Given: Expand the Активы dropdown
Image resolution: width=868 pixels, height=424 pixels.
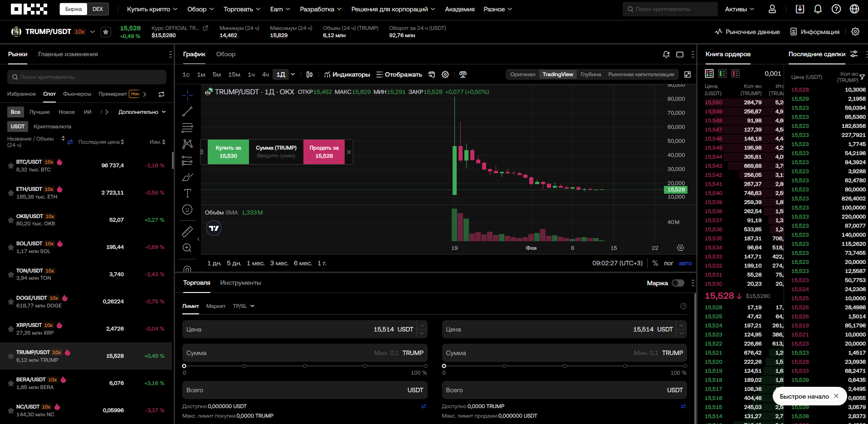Looking at the screenshot, I should pos(739,9).
